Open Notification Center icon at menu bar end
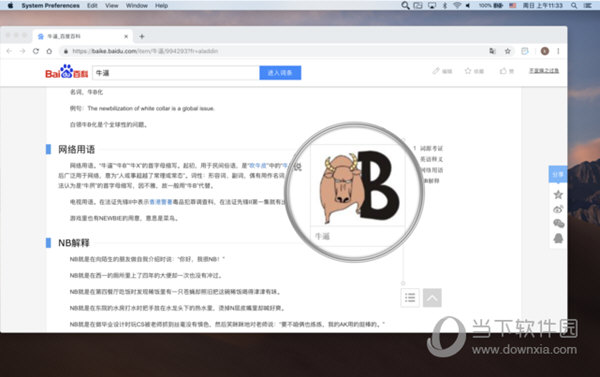Screen dimensions: 600x377 (588, 5)
